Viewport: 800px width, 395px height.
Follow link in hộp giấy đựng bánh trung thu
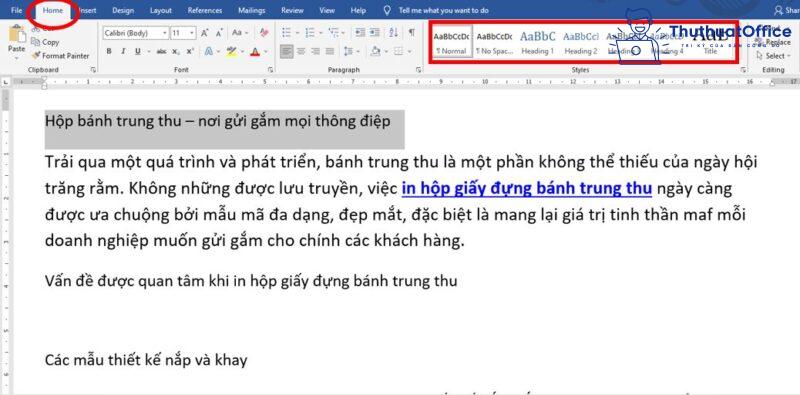(x=527, y=189)
